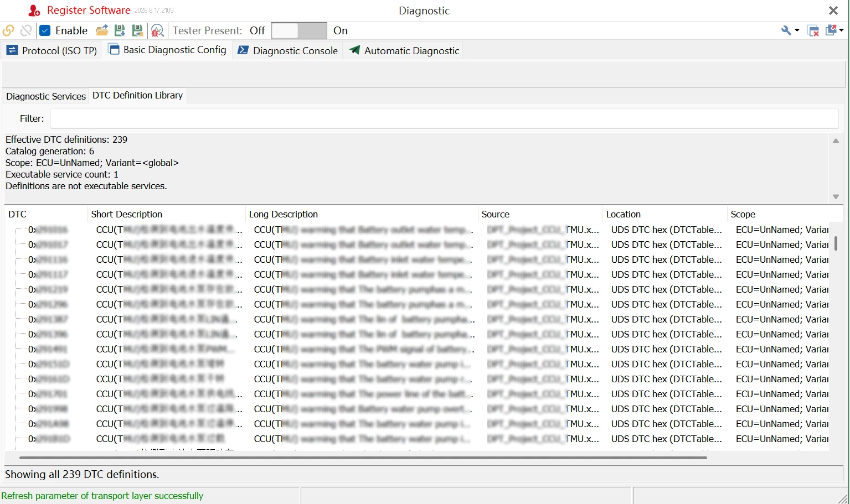Click the green save-with-down-arrow icon

(120, 30)
